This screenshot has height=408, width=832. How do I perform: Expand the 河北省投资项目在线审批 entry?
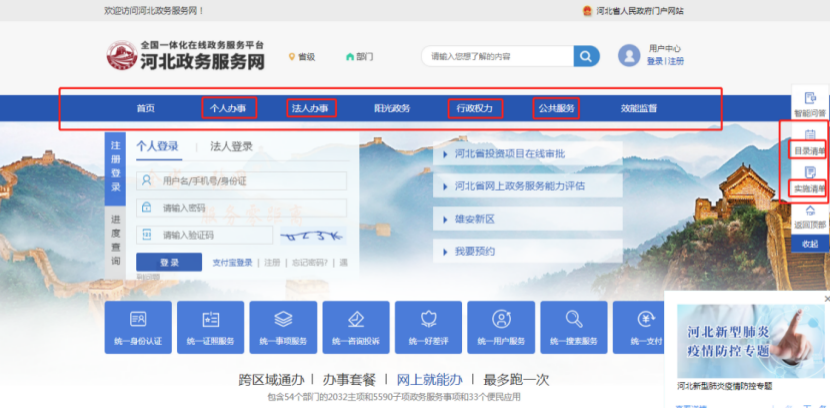pos(510,154)
